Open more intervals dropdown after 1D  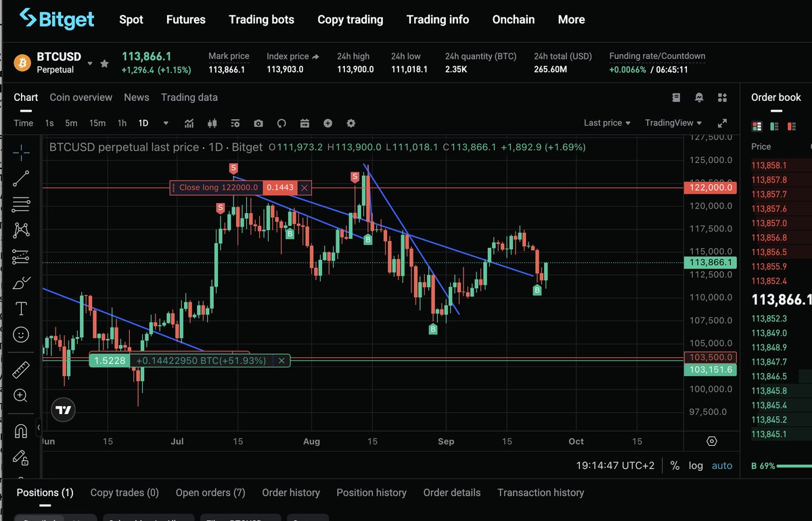pos(165,123)
